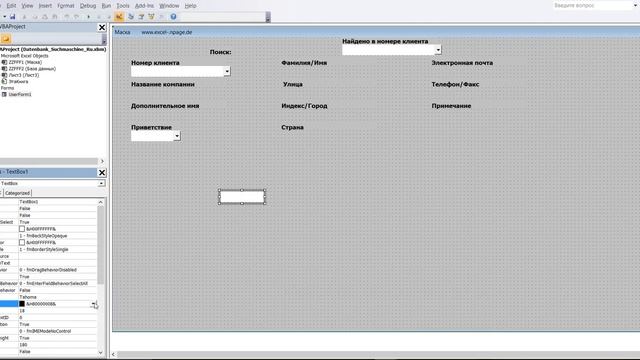Click the Properties panel scroll-down arrow

(x=100, y=352)
